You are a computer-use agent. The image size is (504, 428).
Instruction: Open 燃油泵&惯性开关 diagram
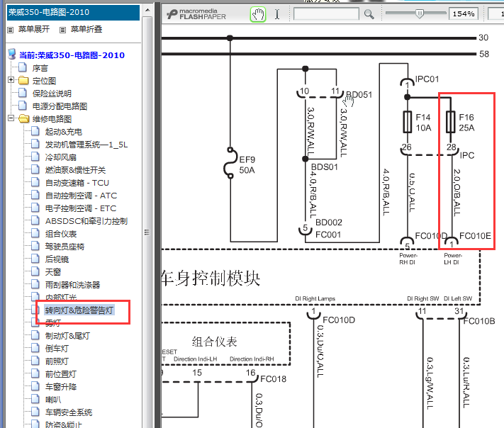pyautogui.click(x=76, y=170)
